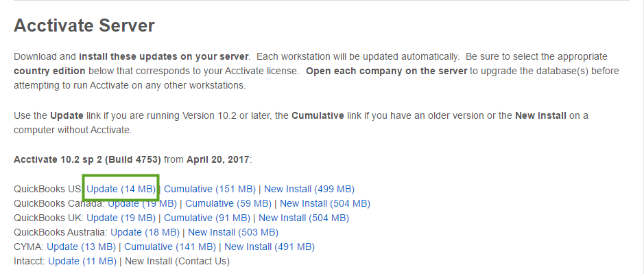Open QuickBooks UK Cumulative (91 MB) link
The image size is (644, 274).
[x=207, y=218]
